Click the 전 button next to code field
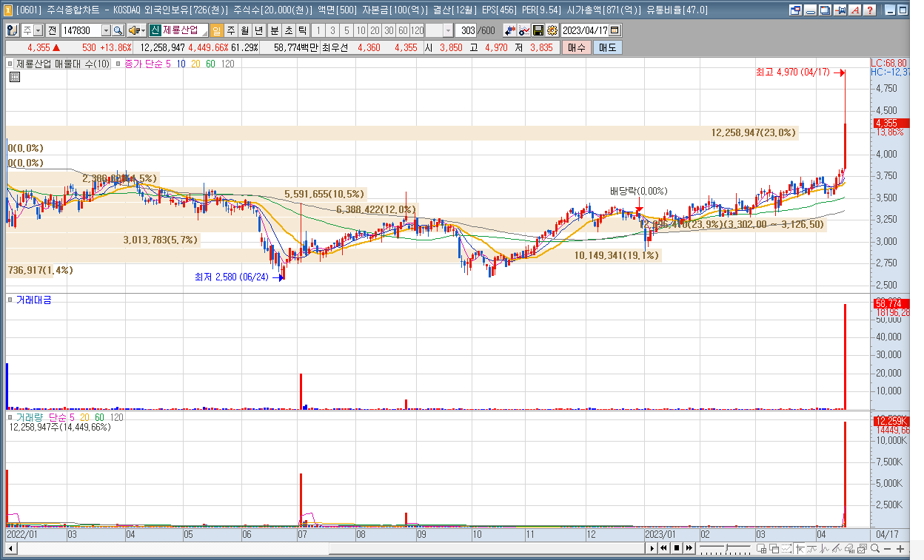The image size is (924, 560). coord(52,30)
